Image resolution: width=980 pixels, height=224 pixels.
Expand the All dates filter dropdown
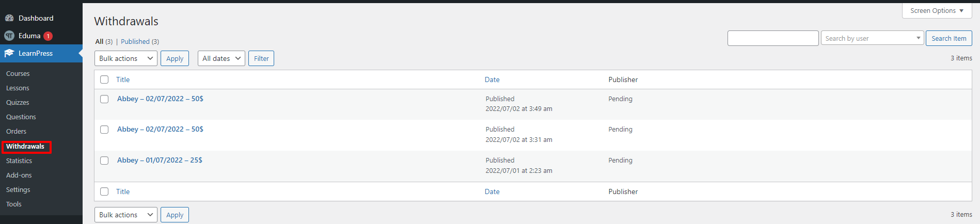[x=222, y=58]
